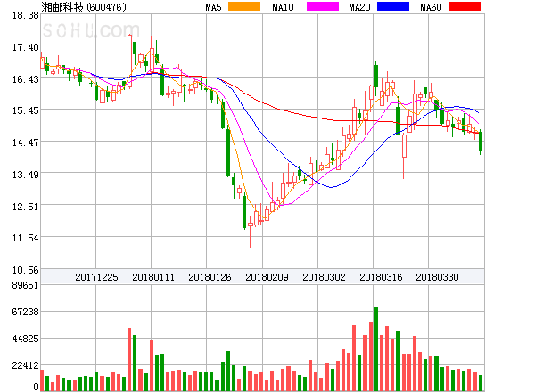Click the 17.40 price axis label
The height and width of the screenshot is (392, 535).
click(26, 47)
